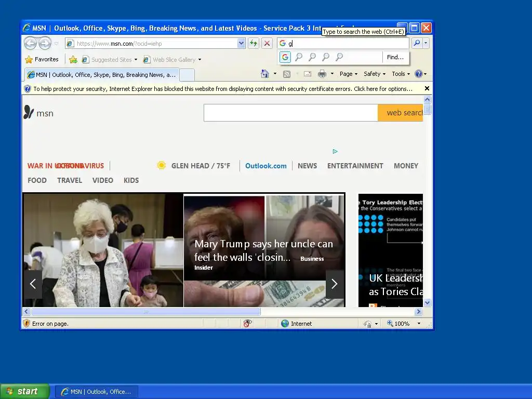532x399 pixels.
Task: Open the Suggested Sites dropdown
Action: click(x=110, y=60)
